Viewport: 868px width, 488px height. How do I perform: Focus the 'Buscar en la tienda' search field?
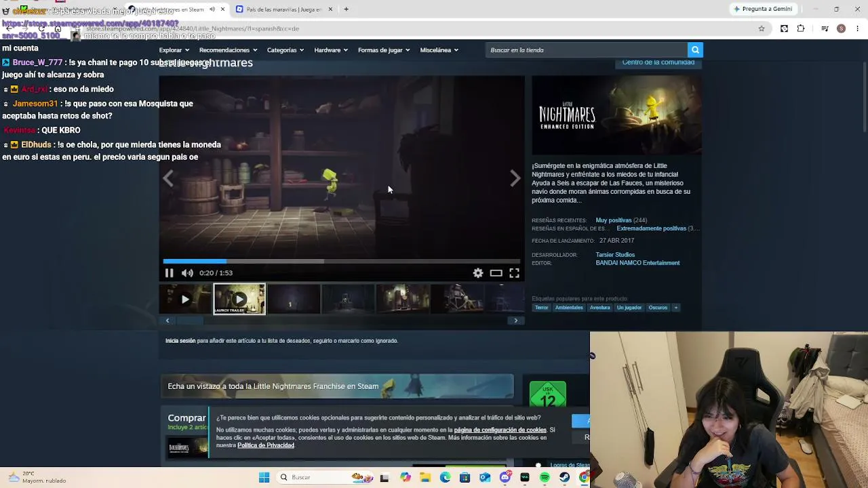click(587, 50)
